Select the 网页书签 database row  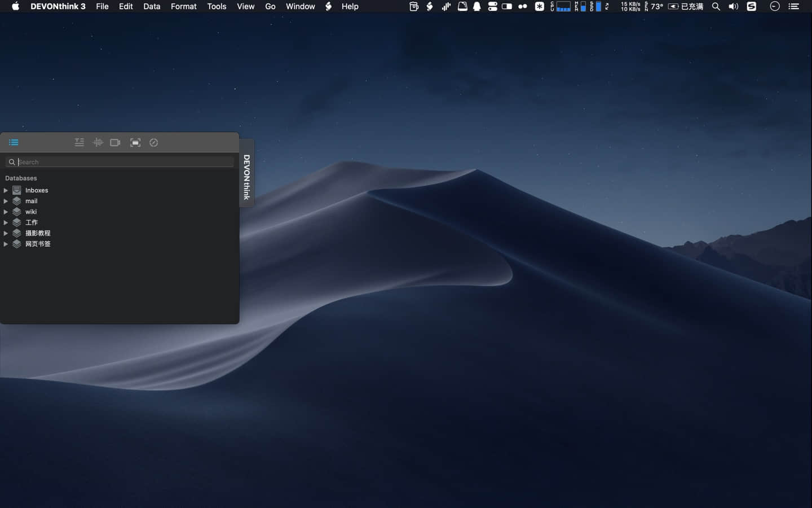120,244
